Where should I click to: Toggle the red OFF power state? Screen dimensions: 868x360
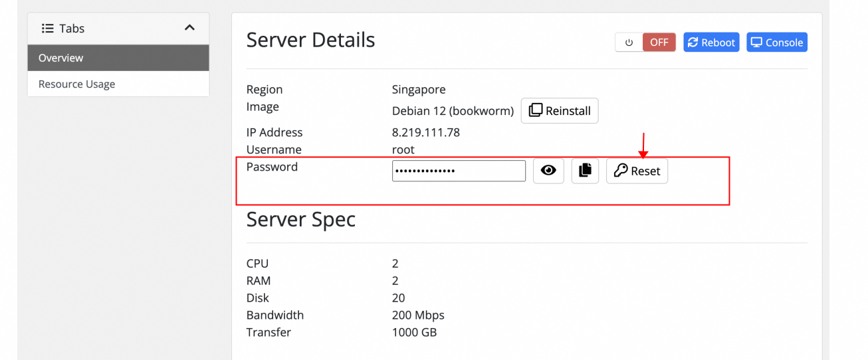[659, 43]
